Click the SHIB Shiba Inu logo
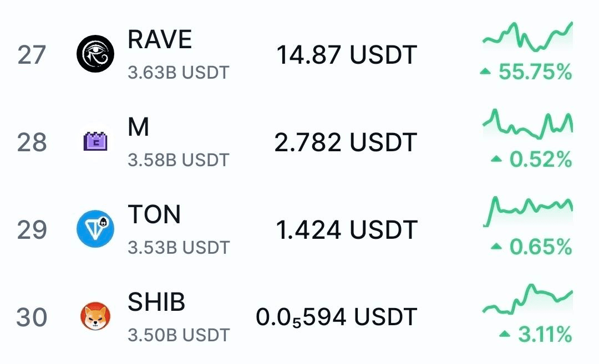Viewport: 599px width, 364px height. pos(95,317)
